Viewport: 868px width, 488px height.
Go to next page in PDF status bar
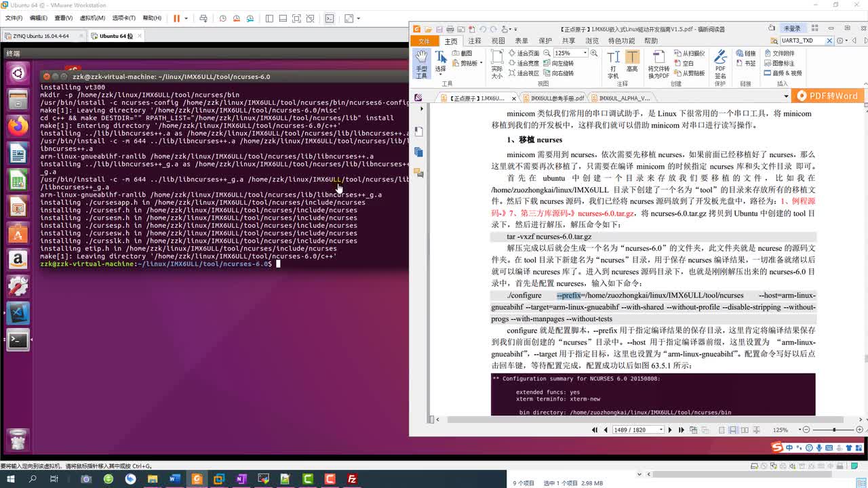[670, 430]
